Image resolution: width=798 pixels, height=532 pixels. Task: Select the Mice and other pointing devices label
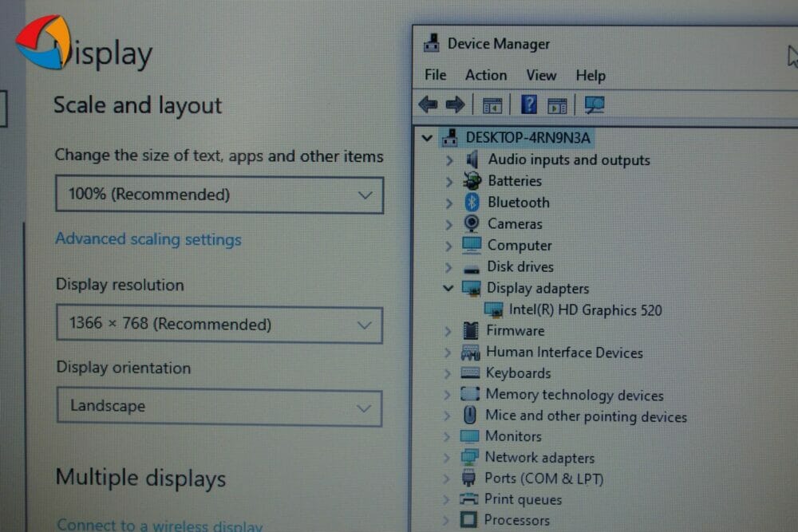coord(587,416)
